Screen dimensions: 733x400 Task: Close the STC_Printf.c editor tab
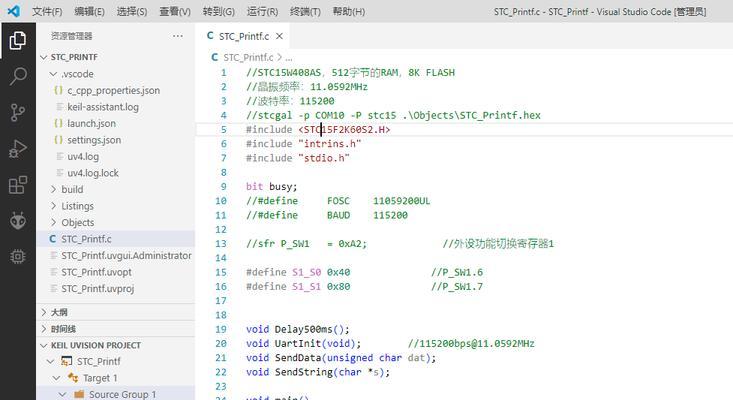pos(279,36)
